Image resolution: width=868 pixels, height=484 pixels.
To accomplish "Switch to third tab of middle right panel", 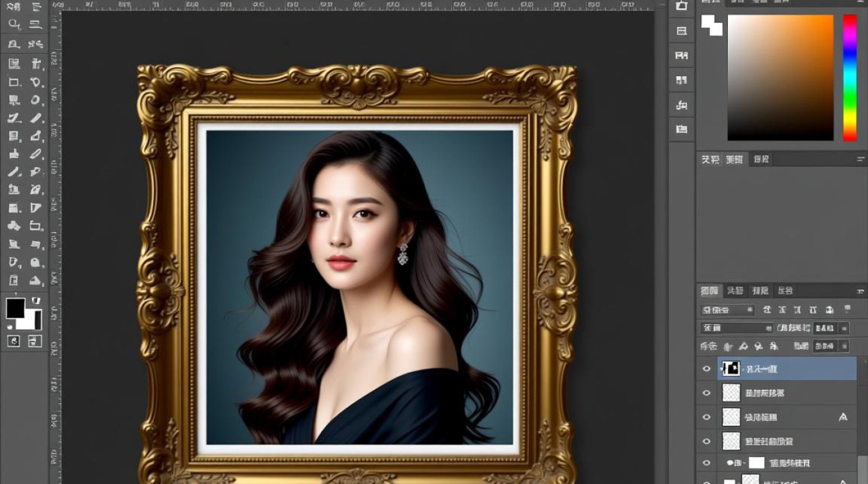I will click(761, 159).
